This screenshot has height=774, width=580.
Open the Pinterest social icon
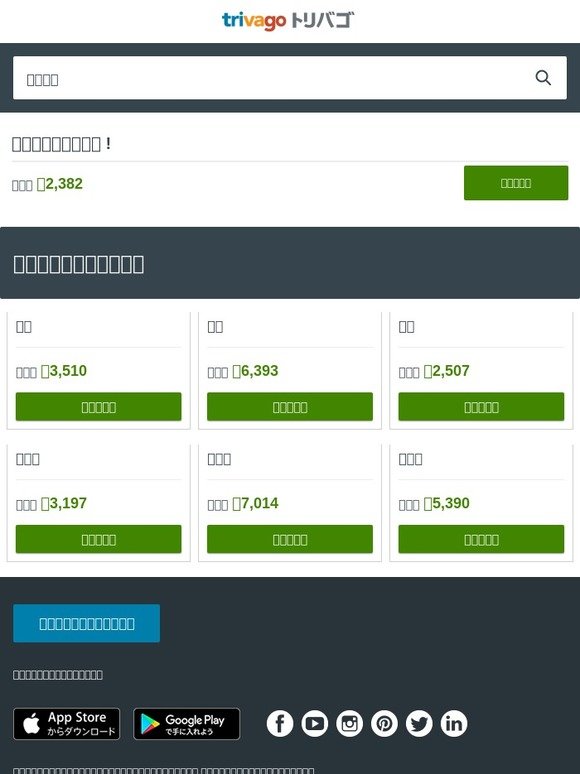click(385, 724)
